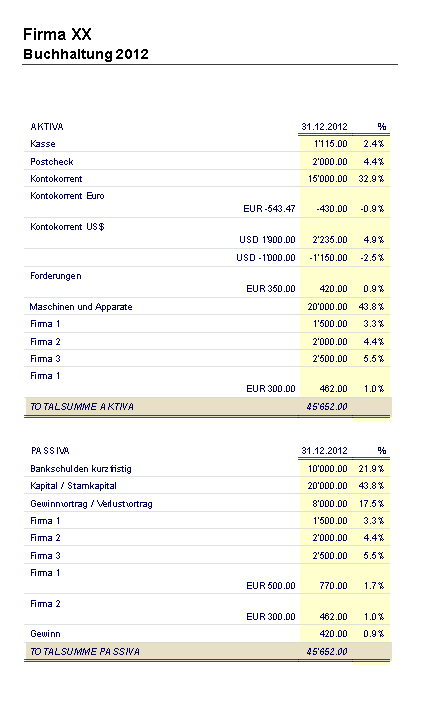423x702 pixels.
Task: Select TOTALSUMME PASSIVA total 45'652.00
Action: click(327, 651)
